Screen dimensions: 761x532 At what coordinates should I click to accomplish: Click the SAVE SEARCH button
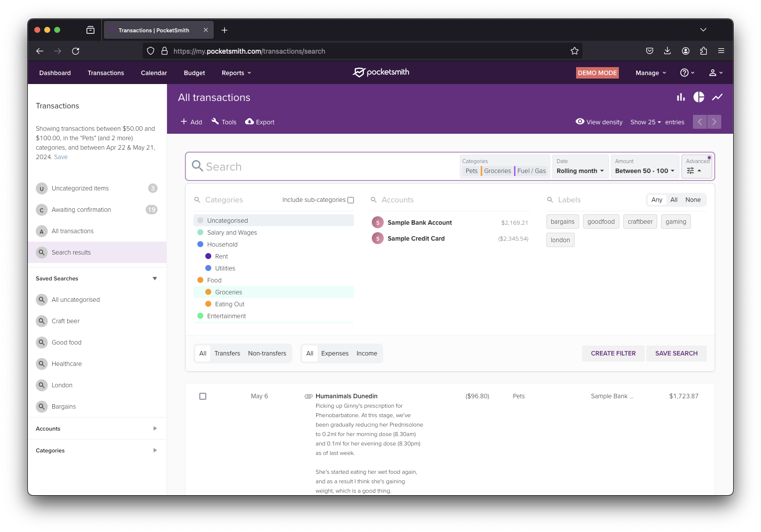click(x=676, y=354)
